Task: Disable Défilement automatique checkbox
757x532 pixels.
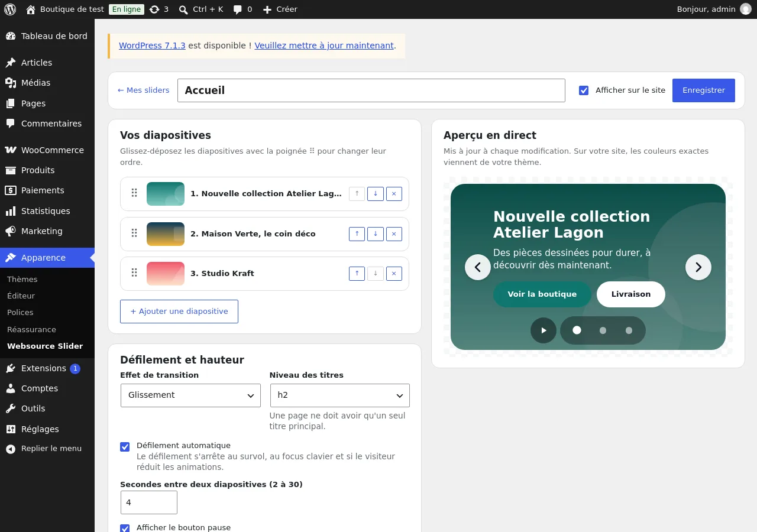Action: (125, 447)
